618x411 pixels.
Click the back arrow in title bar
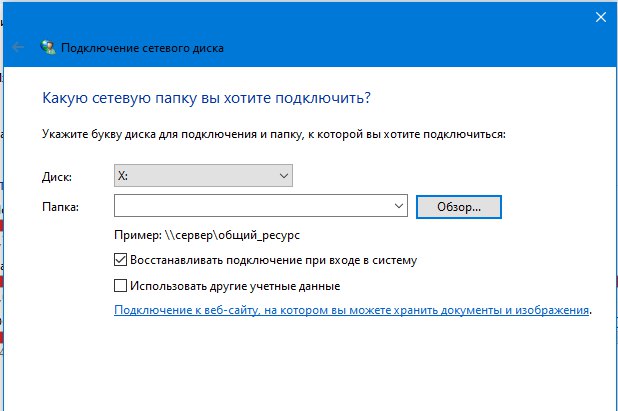(x=18, y=48)
